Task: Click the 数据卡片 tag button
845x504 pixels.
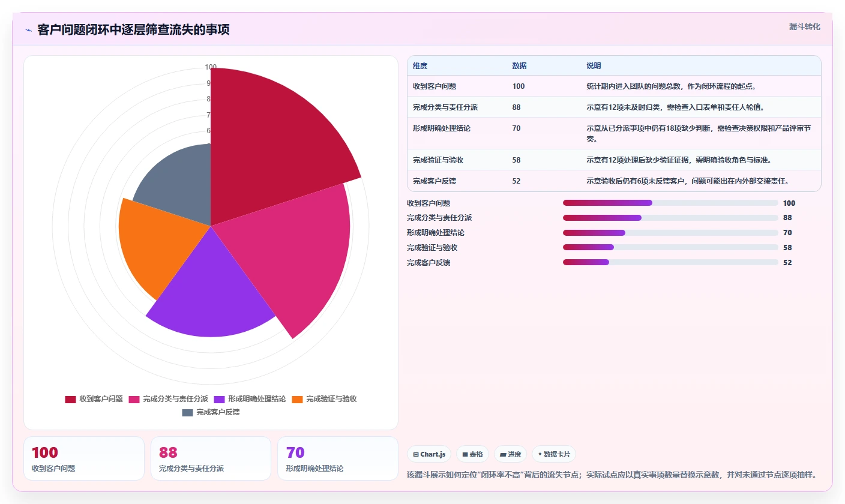Action: [x=553, y=454]
